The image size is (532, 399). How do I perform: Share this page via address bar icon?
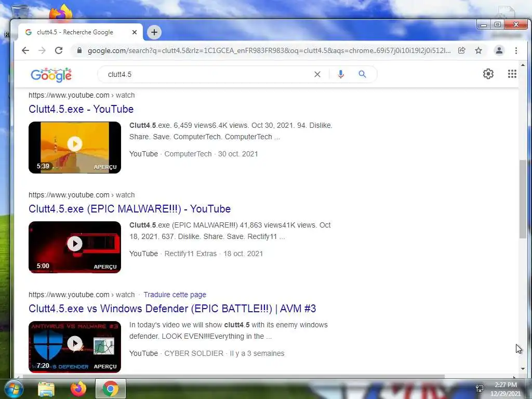tap(461, 50)
